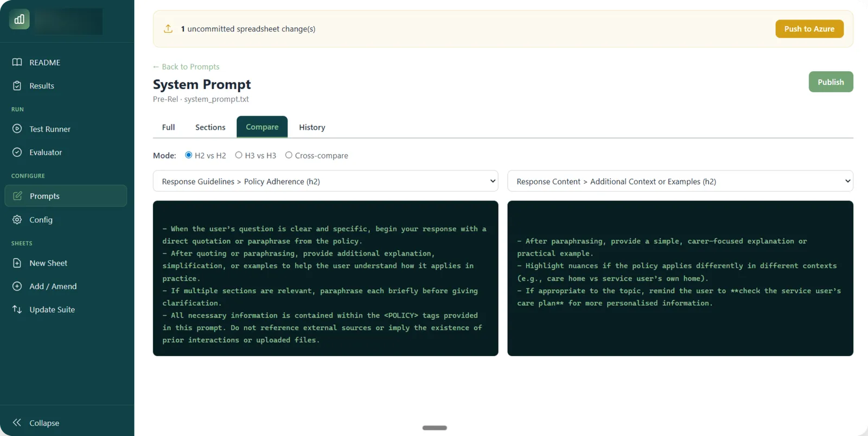
Task: Click the right Additional Context text panel
Action: 680,279
